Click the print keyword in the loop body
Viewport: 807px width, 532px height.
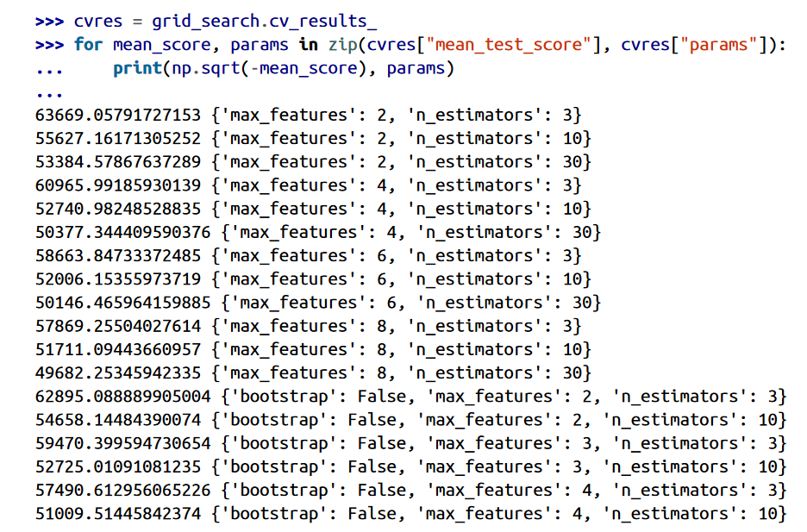pyautogui.click(x=136, y=68)
